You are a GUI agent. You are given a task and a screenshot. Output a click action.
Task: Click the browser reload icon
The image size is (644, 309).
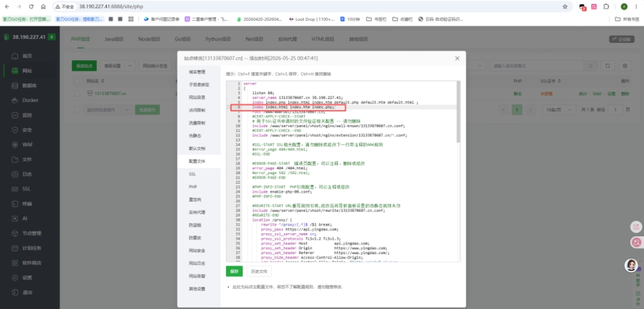click(32, 6)
